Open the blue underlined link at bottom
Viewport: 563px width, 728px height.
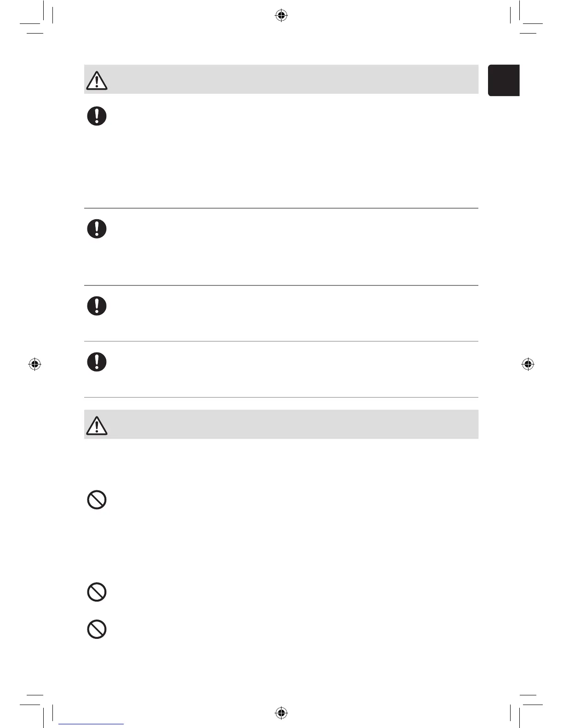tap(91, 723)
